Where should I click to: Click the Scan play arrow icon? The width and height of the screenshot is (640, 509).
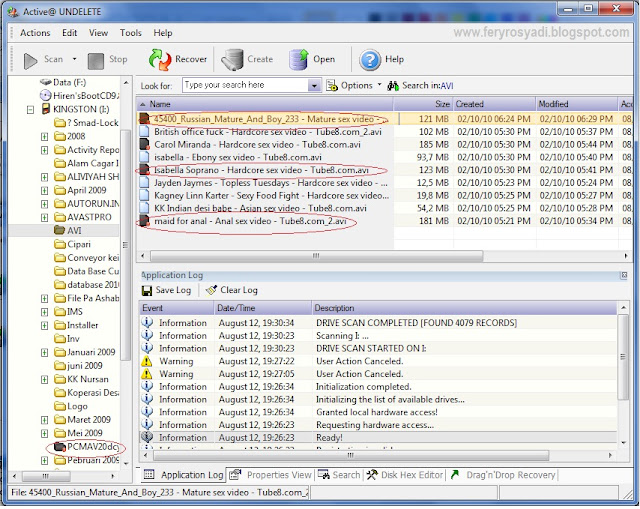tap(30, 60)
